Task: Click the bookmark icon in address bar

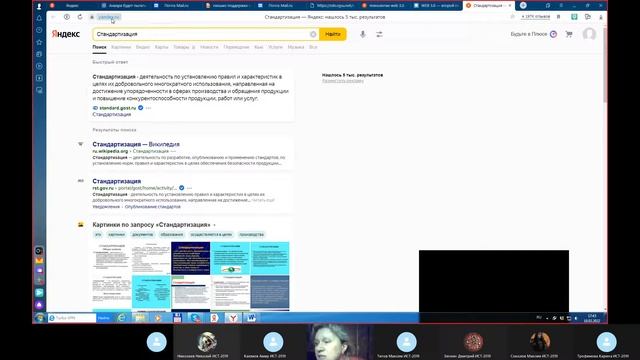Action: pos(558,17)
